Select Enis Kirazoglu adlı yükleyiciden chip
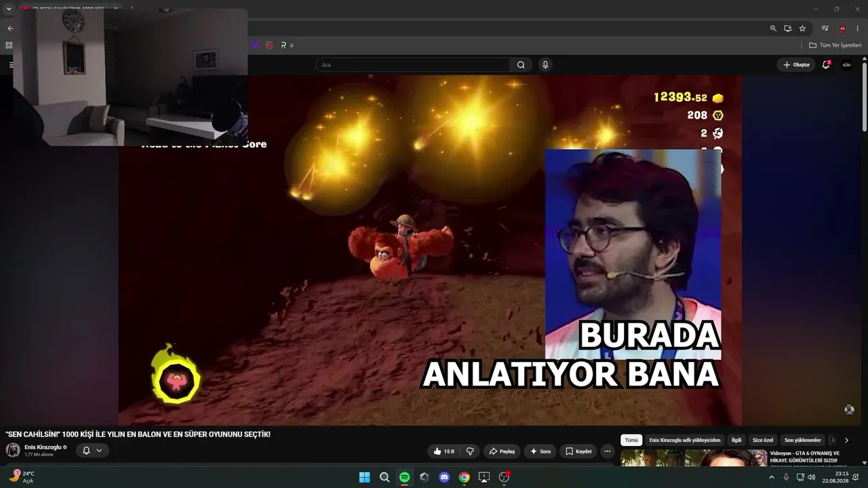Screen dimensions: 868x488 pyautogui.click(x=684, y=441)
